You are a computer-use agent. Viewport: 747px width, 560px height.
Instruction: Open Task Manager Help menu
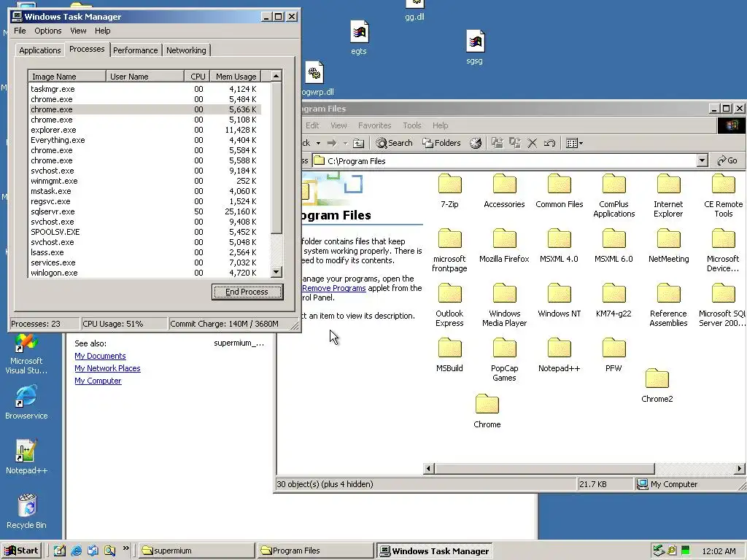[x=102, y=31]
